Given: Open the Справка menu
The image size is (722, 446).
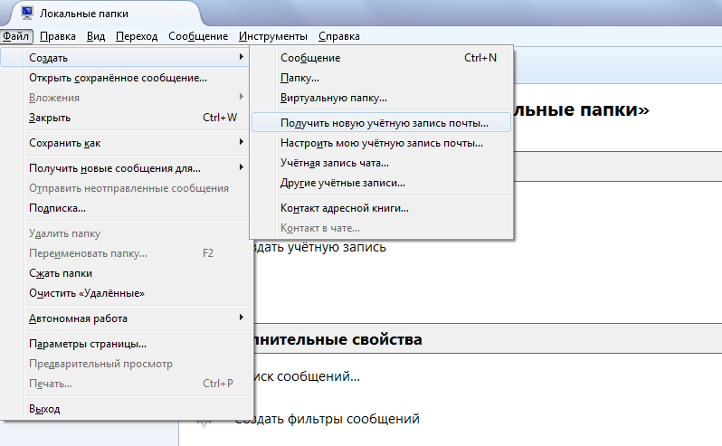Looking at the screenshot, I should pyautogui.click(x=339, y=36).
